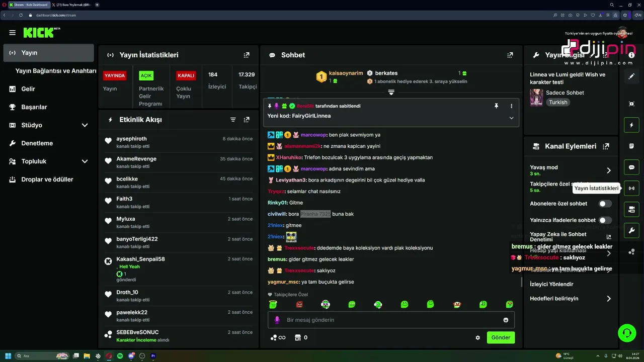Click the purple microphone icon in message box
The height and width of the screenshot is (362, 644).
coord(276,320)
